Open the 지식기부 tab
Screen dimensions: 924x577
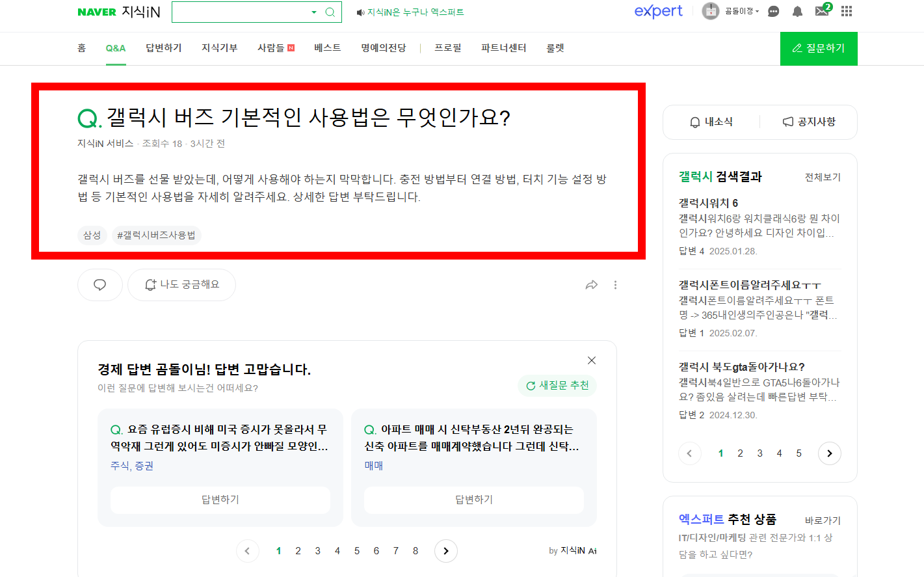pos(220,48)
